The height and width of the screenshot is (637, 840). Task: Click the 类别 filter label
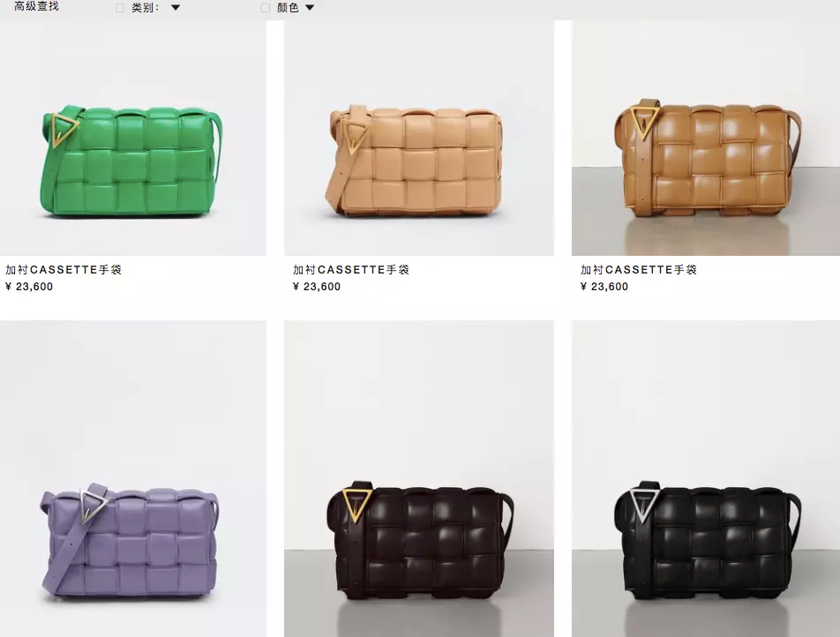(145, 8)
